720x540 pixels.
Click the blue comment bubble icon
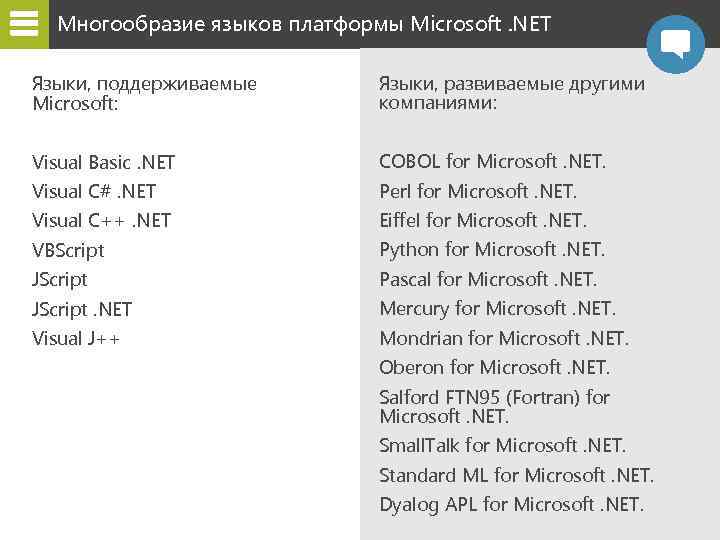tap(676, 44)
